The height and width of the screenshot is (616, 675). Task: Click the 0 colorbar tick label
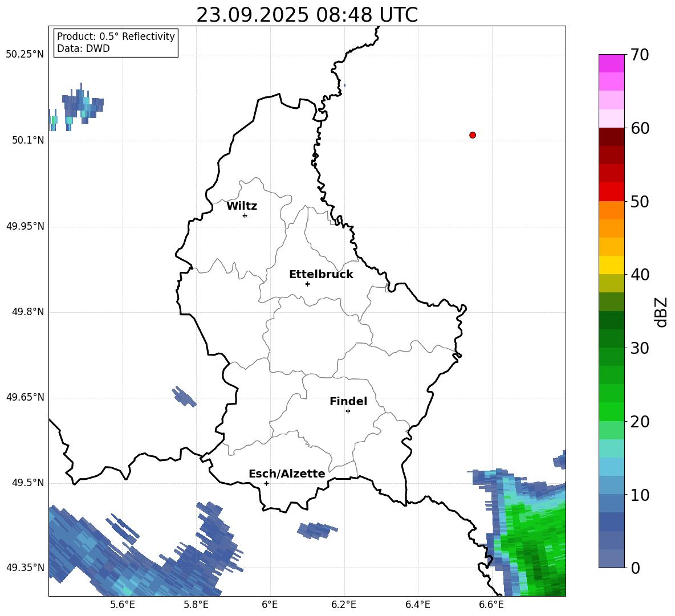click(x=635, y=568)
